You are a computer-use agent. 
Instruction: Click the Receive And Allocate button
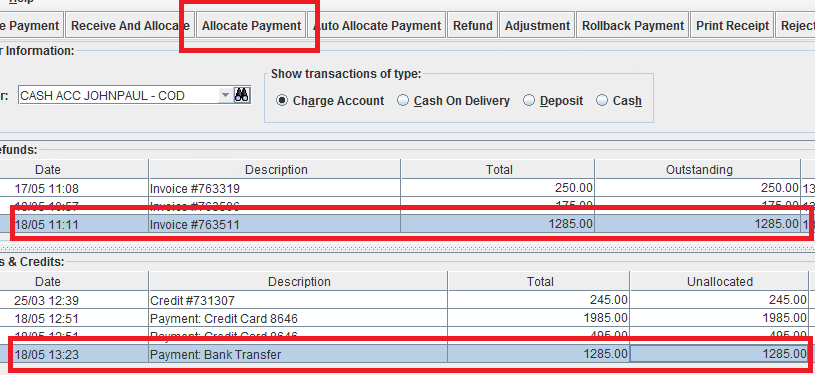[130, 25]
